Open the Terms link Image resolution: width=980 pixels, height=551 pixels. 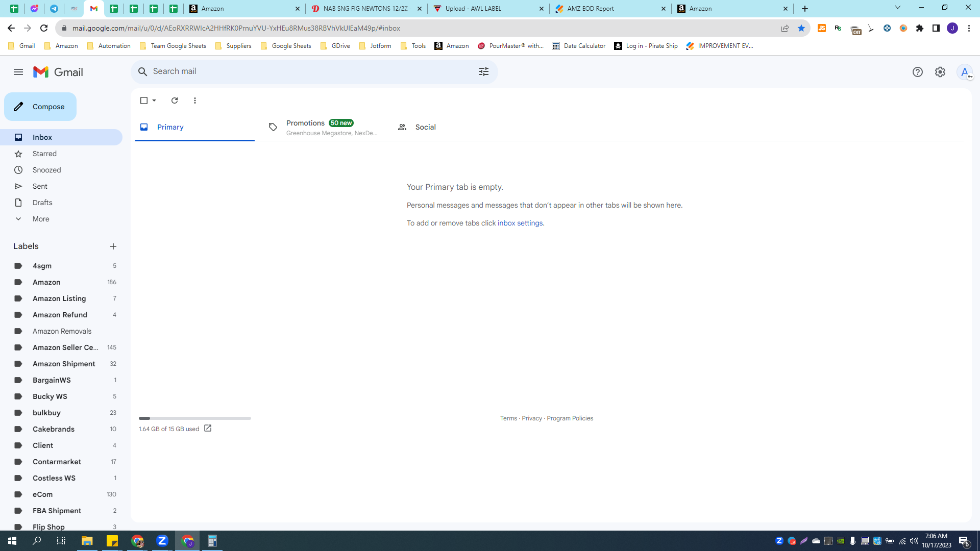[508, 418]
